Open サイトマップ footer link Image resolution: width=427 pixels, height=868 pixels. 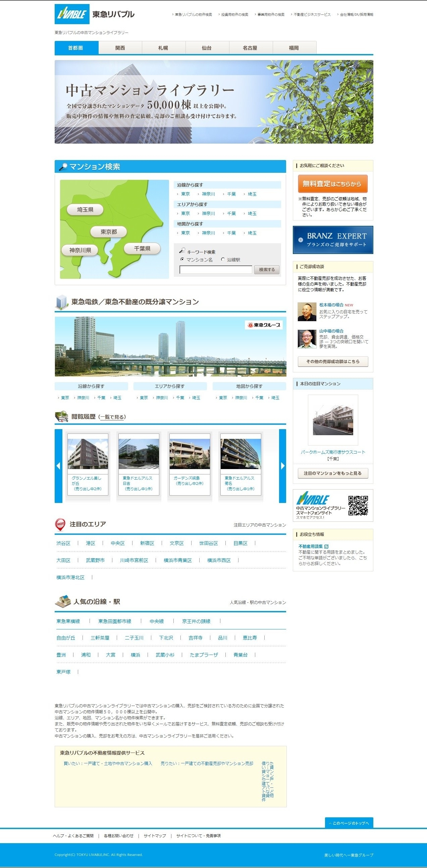155,836
